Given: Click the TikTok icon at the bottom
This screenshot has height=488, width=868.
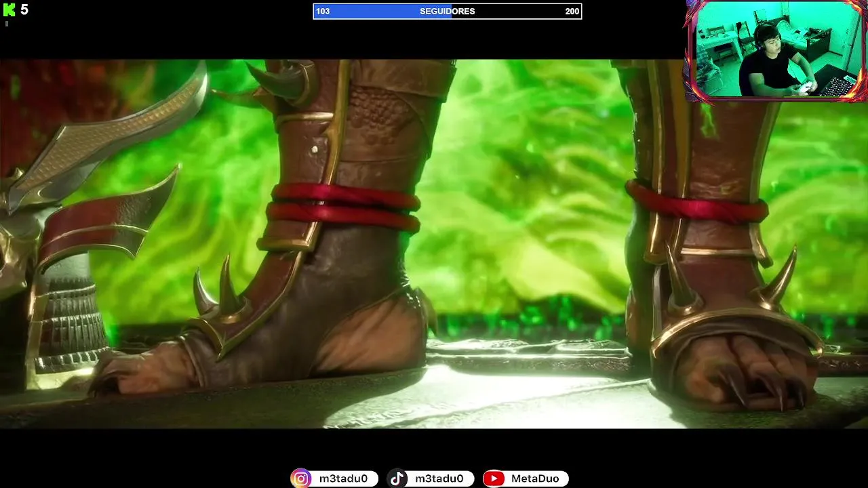Looking at the screenshot, I should click(x=397, y=479).
